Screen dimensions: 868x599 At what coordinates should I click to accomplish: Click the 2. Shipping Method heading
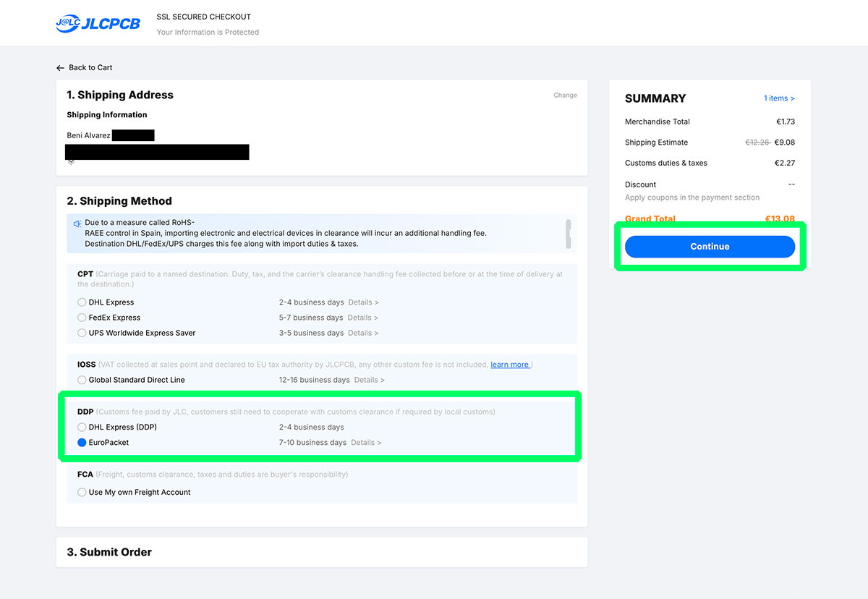119,201
